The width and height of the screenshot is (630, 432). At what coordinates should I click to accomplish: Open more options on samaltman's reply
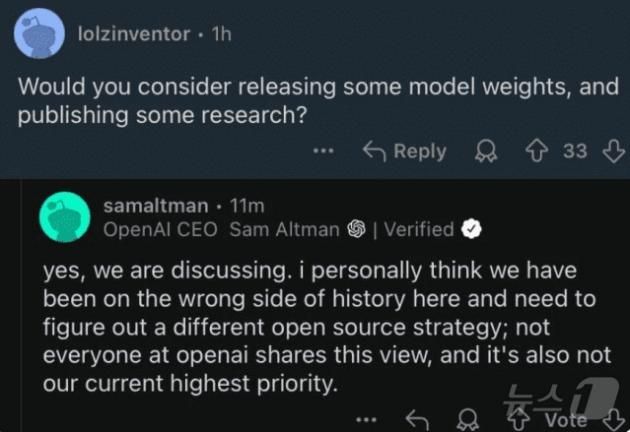(367, 420)
